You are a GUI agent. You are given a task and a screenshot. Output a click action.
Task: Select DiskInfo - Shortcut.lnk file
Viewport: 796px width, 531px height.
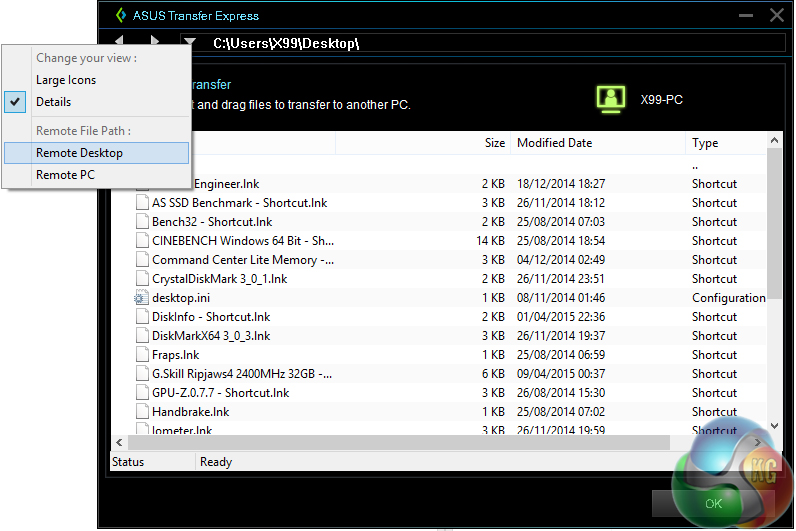(x=211, y=317)
